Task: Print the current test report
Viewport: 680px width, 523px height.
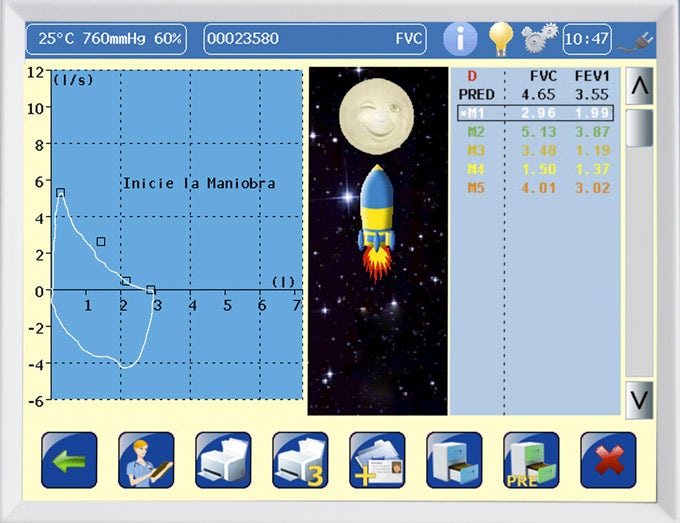Action: pos(223,460)
